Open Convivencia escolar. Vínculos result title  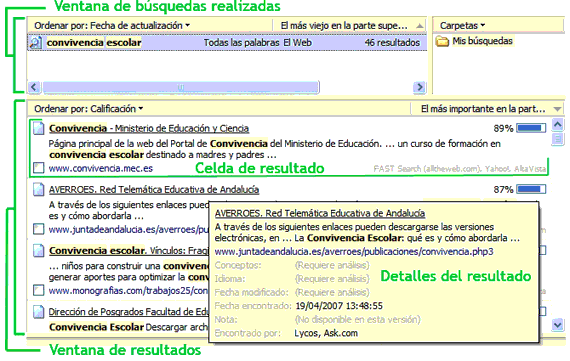(129, 250)
